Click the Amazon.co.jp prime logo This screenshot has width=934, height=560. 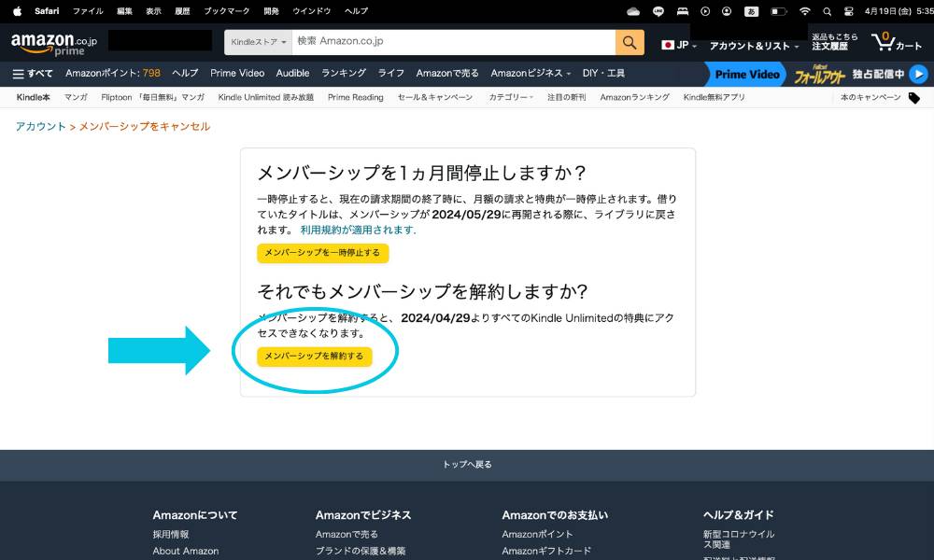tap(53, 45)
